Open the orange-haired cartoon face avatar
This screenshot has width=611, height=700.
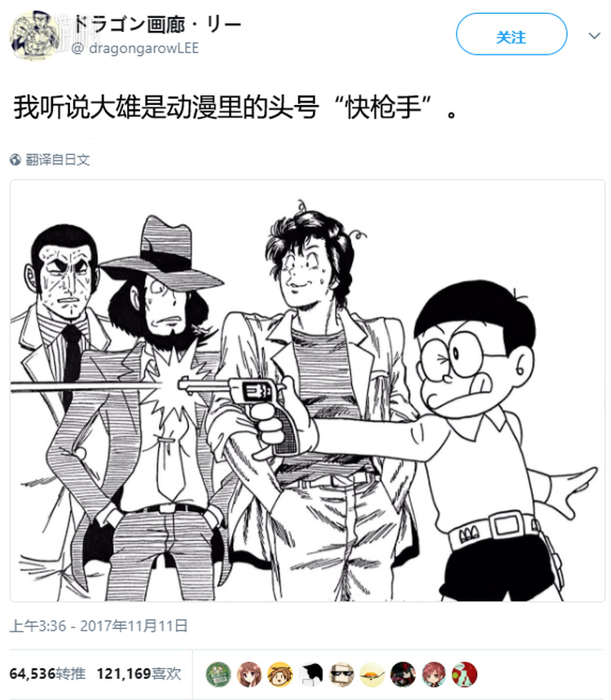(279, 674)
